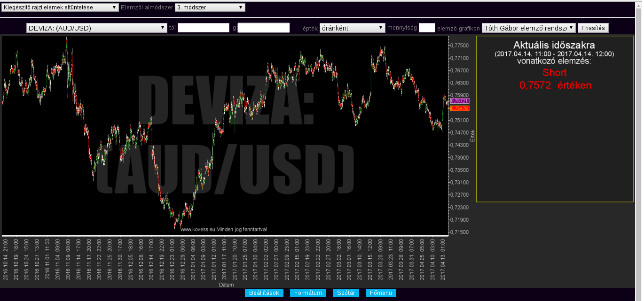Select the Formátum bottom menu item
644x301 pixels.
[x=308, y=293]
